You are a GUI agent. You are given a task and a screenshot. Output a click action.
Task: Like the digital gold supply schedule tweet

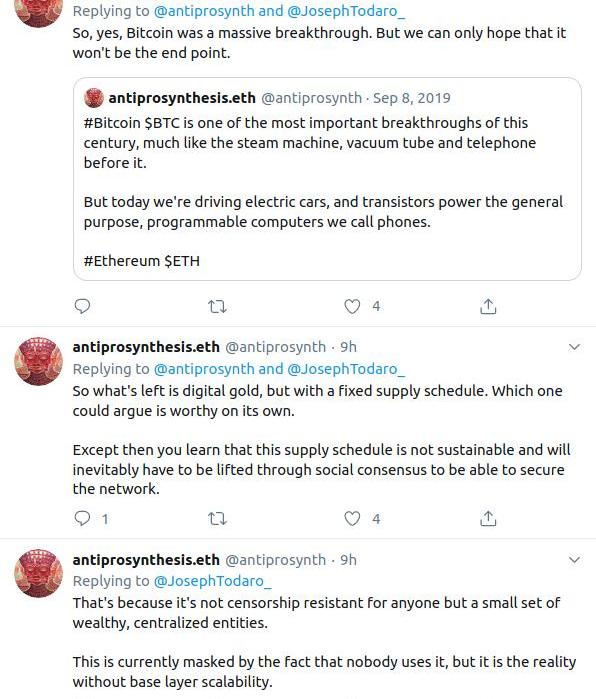point(352,518)
